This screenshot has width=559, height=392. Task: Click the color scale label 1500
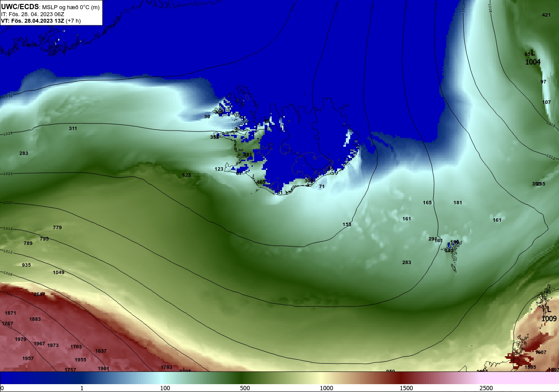[406, 388]
